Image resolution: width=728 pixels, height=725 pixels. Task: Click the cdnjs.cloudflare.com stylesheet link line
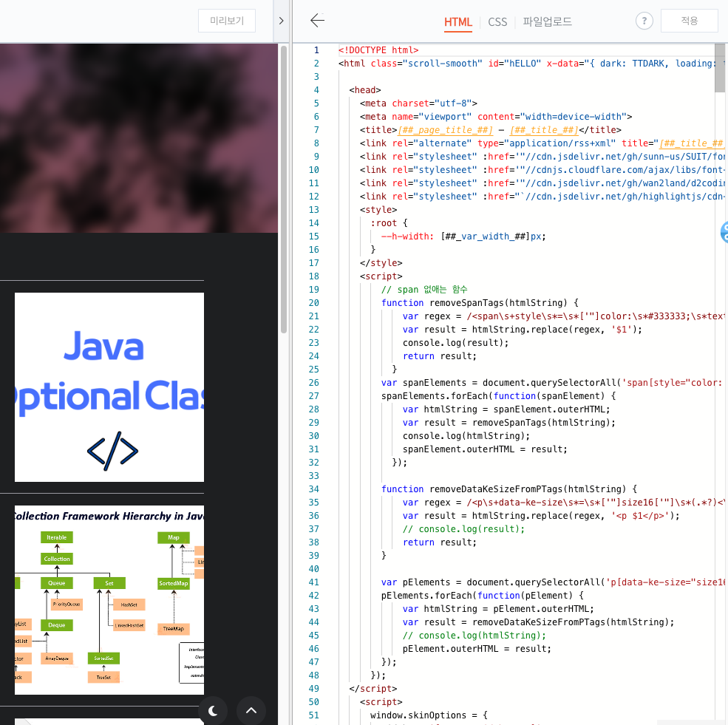pyautogui.click(x=542, y=170)
